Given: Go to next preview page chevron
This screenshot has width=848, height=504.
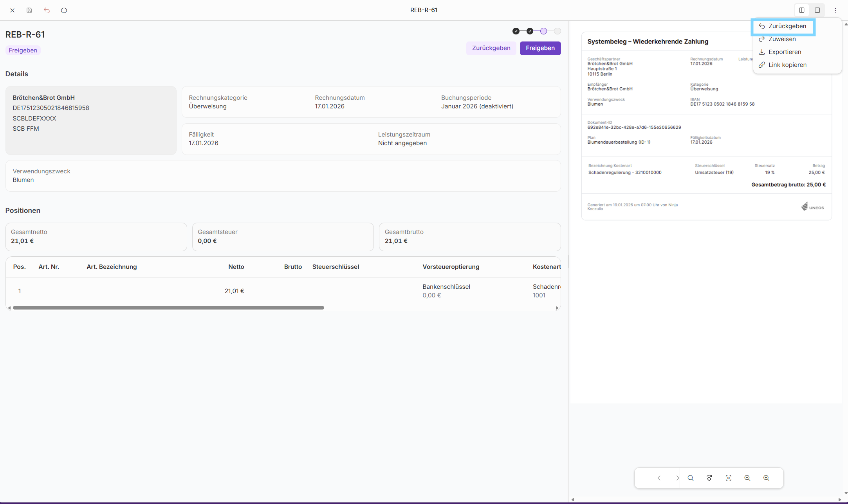Looking at the screenshot, I should coord(677,478).
